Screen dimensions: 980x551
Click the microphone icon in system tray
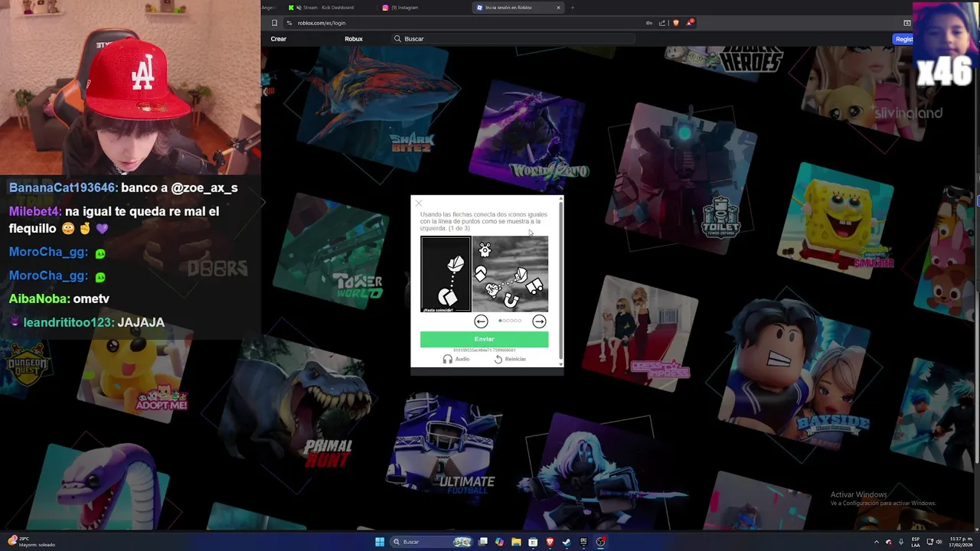(901, 542)
